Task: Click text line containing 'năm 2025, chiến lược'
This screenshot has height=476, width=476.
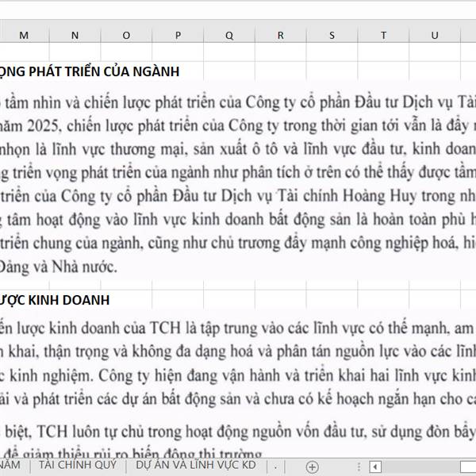Action: (x=238, y=125)
